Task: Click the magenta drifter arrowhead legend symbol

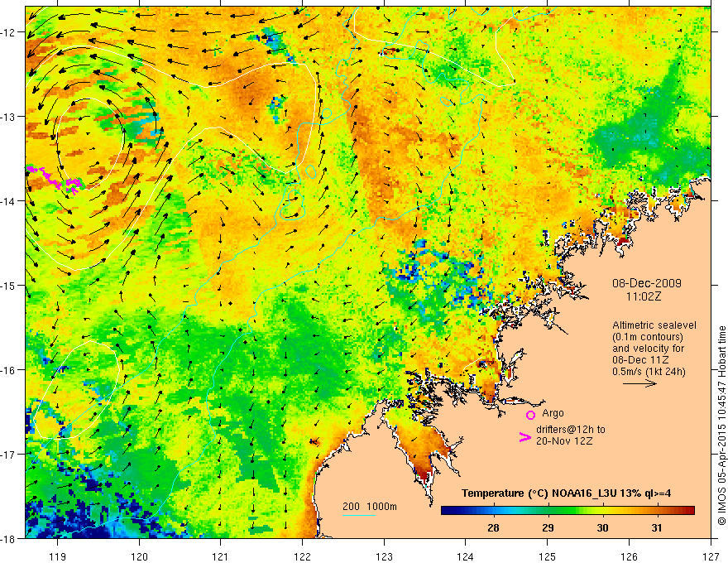Action: click(x=524, y=437)
